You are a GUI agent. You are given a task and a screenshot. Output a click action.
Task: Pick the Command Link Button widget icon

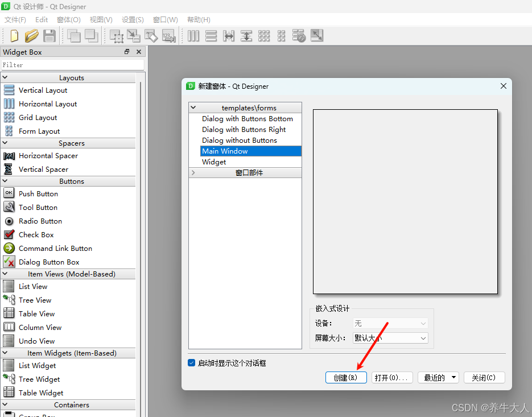(9, 248)
